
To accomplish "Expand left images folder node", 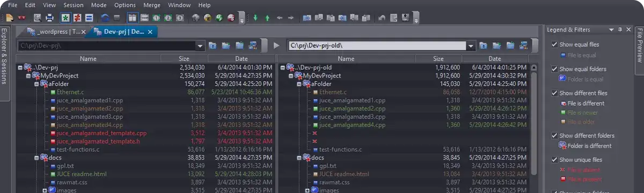I will pyautogui.click(x=45, y=190).
